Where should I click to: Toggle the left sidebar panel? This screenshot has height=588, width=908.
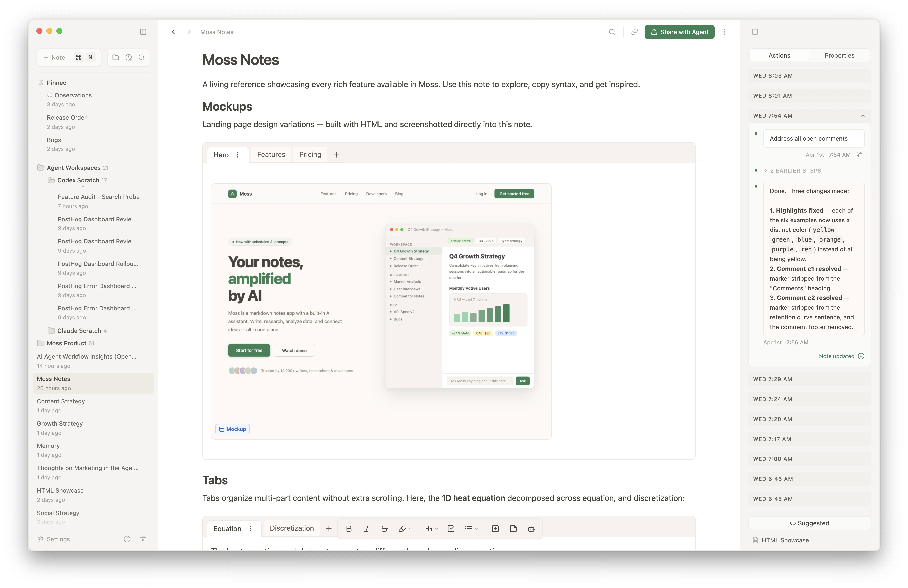click(143, 32)
